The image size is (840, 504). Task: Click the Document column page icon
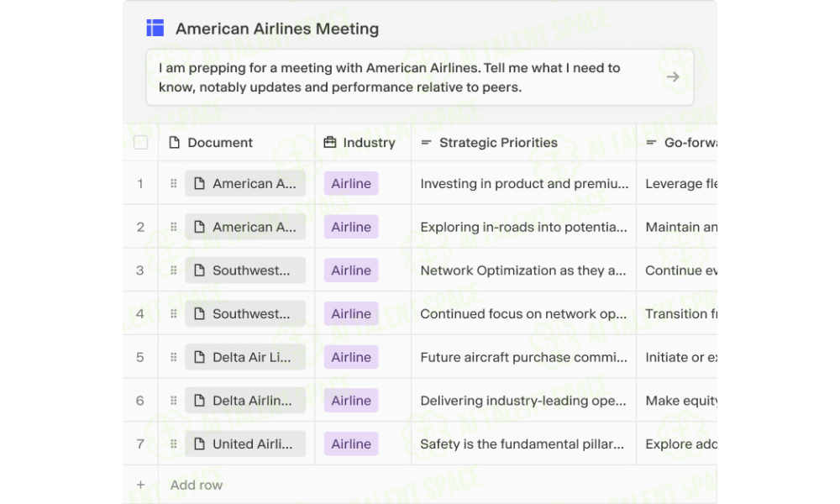click(174, 143)
